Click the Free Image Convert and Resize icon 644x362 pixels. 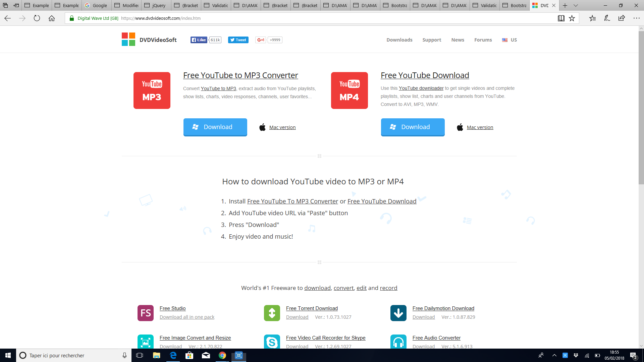146,342
